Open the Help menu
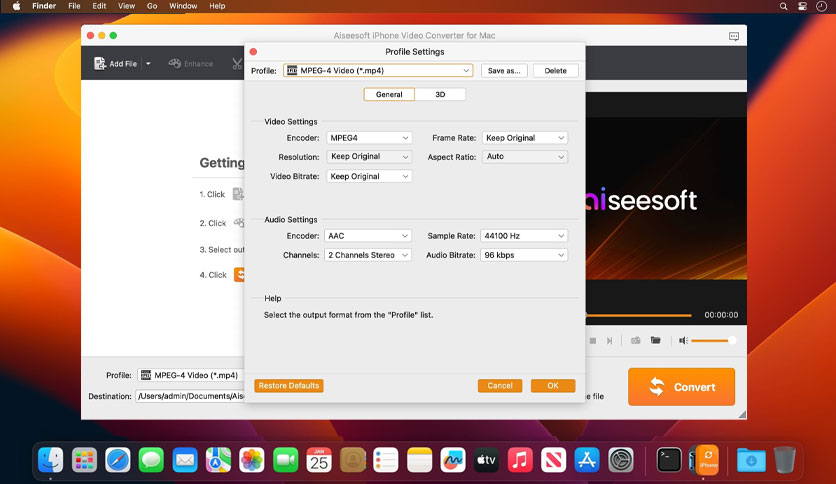The height and width of the screenshot is (484, 836). pyautogui.click(x=217, y=6)
